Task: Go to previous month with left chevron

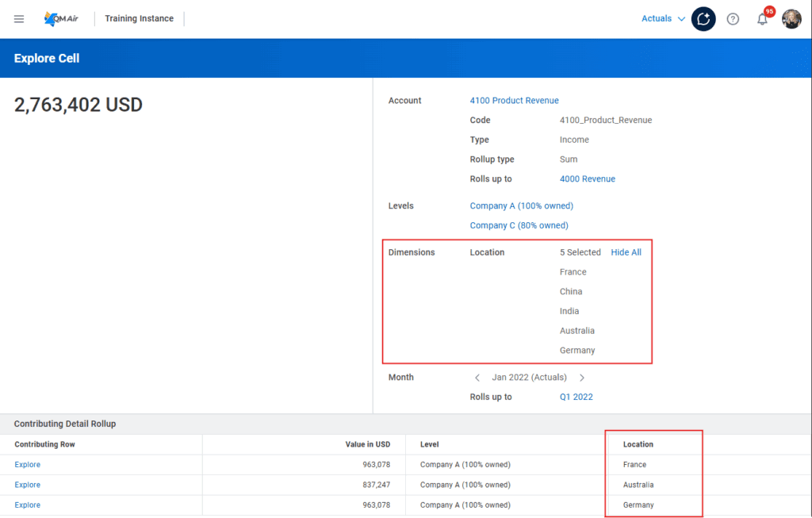Action: click(x=477, y=377)
